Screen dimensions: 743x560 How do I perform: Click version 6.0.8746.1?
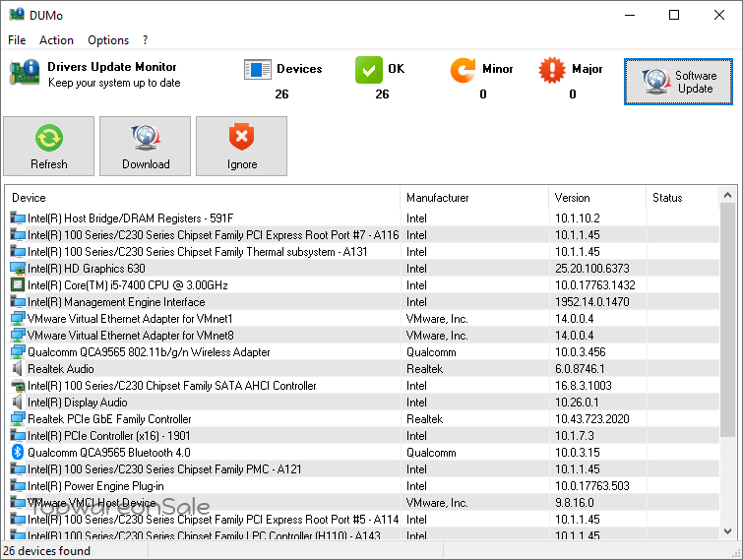coord(580,369)
